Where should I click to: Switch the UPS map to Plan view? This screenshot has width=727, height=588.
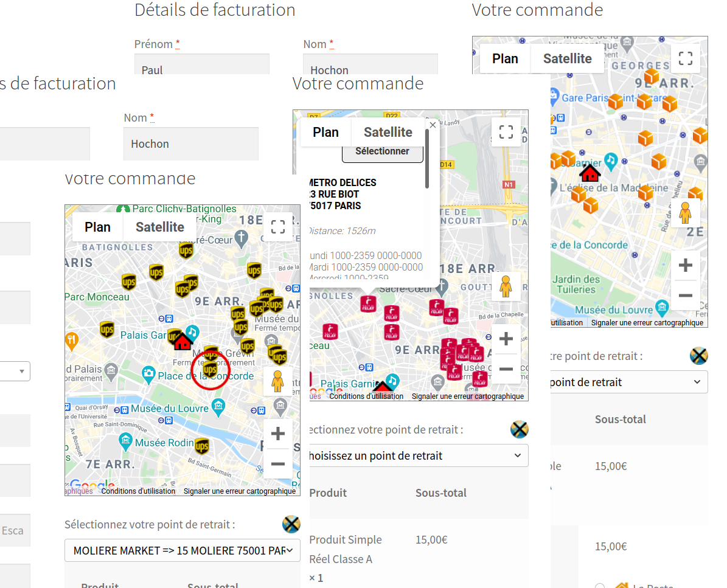click(97, 227)
